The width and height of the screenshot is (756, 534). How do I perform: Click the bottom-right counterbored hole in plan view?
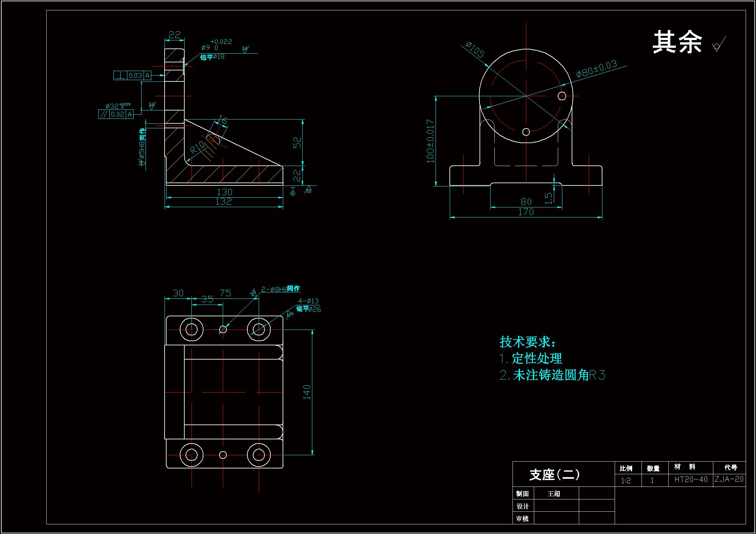click(259, 455)
